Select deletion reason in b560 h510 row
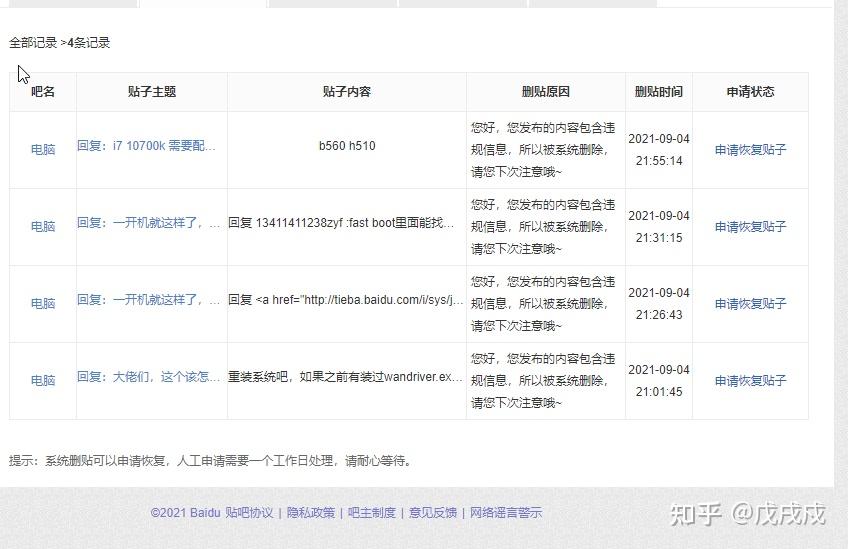 tap(543, 150)
